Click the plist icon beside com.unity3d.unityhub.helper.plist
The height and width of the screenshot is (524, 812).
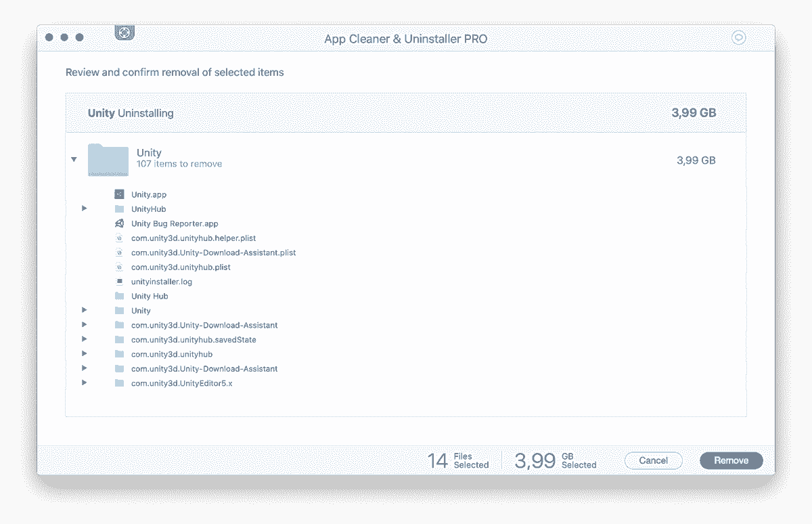[120, 238]
